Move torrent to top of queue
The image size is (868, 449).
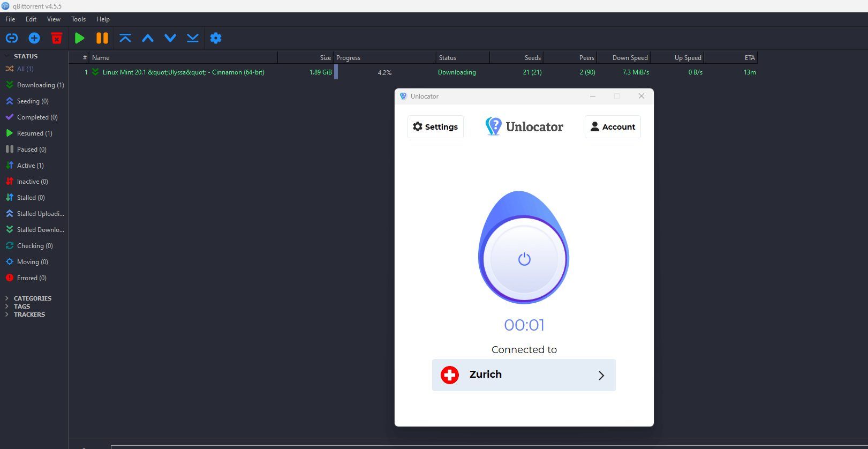(125, 38)
